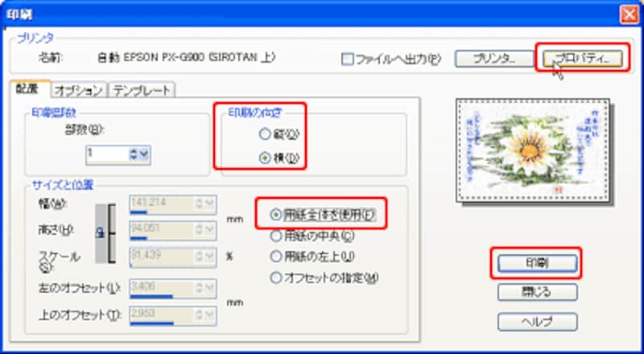644x354 pixels.
Task: Switch to the オプション tab
Action: (79, 90)
